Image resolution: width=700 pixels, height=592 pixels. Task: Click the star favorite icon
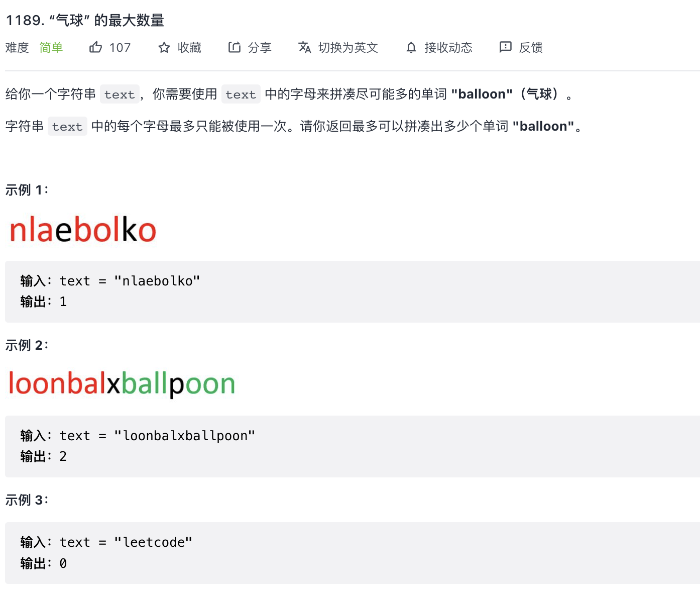click(x=164, y=48)
